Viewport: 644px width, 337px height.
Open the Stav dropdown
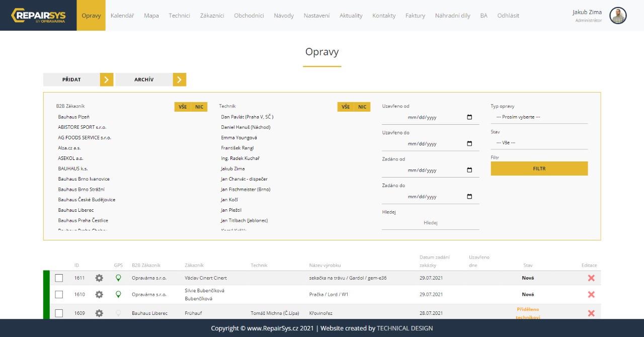[x=539, y=143]
